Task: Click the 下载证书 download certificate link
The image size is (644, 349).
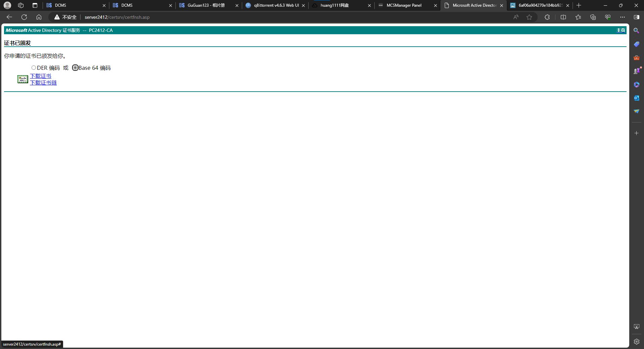Action: [41, 76]
